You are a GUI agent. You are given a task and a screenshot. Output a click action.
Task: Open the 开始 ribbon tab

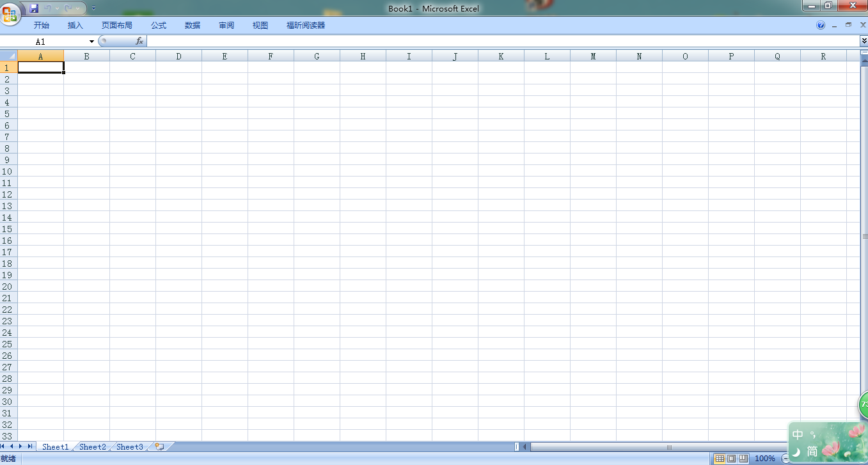(42, 26)
